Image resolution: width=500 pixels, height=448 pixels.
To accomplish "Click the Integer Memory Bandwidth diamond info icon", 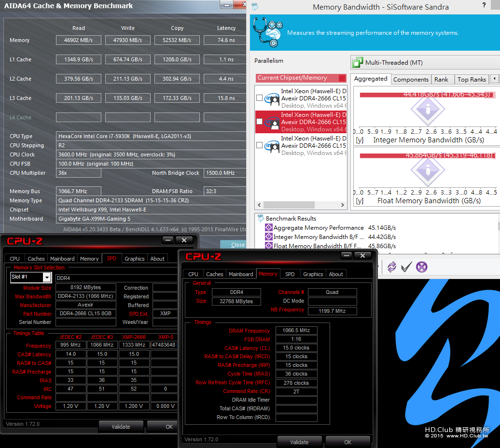I will click(x=428, y=110).
